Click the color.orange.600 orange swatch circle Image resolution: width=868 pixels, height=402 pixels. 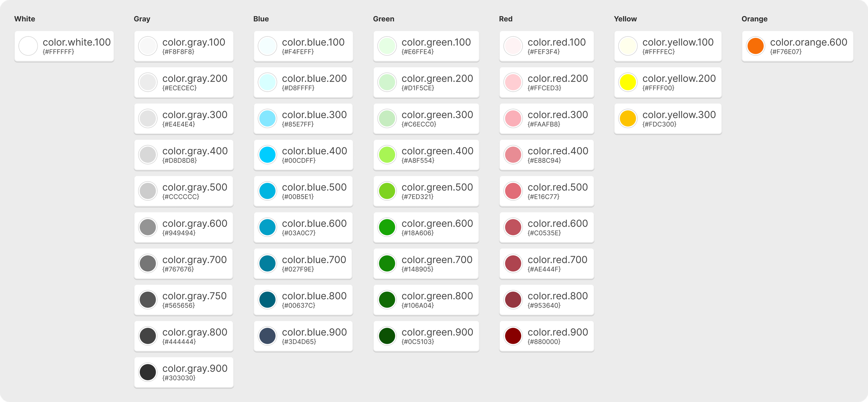click(x=755, y=46)
